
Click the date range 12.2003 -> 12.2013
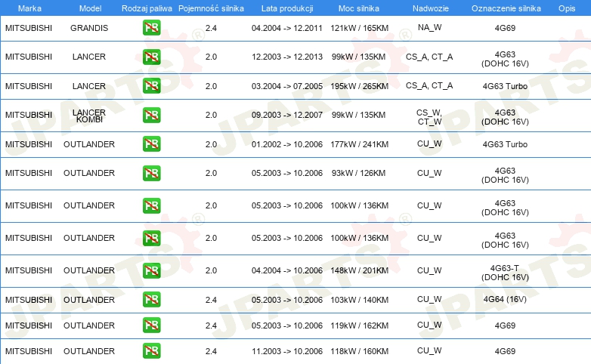pos(287,57)
